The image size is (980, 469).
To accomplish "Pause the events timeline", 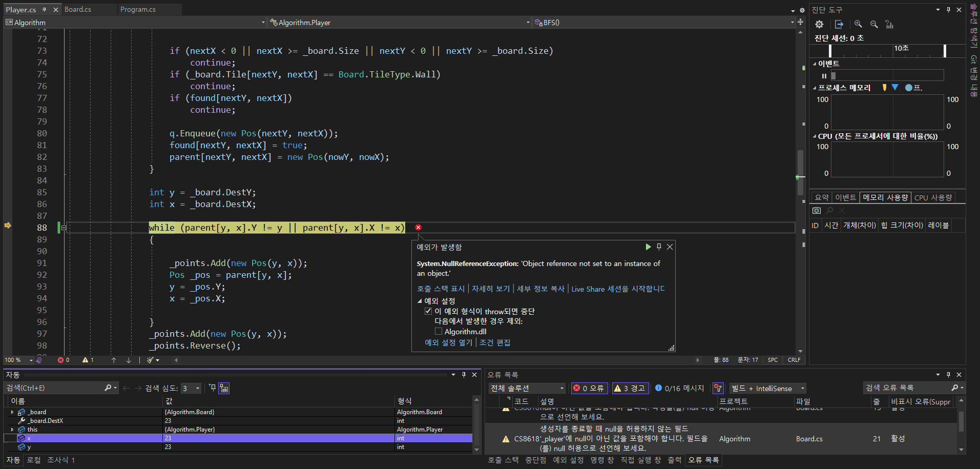I will (824, 76).
